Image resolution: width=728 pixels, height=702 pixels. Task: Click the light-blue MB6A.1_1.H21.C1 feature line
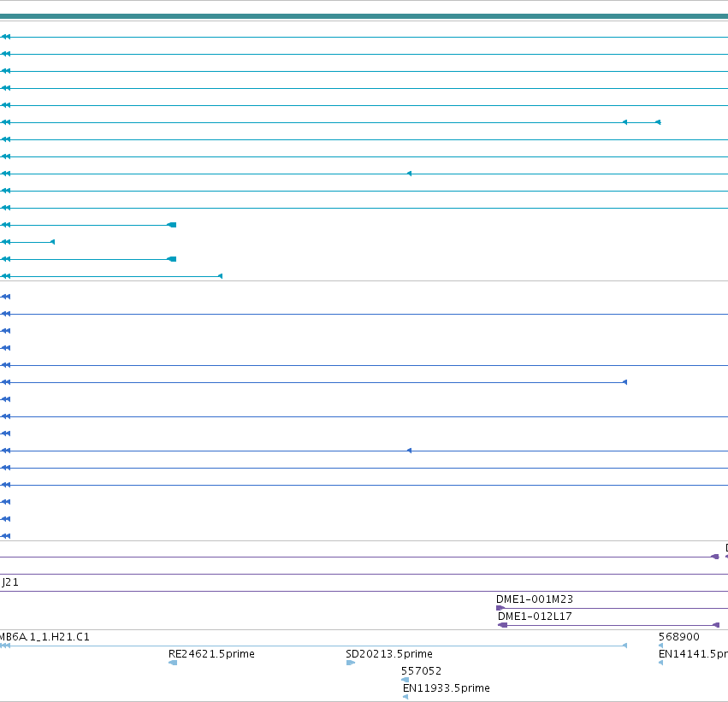point(313,646)
